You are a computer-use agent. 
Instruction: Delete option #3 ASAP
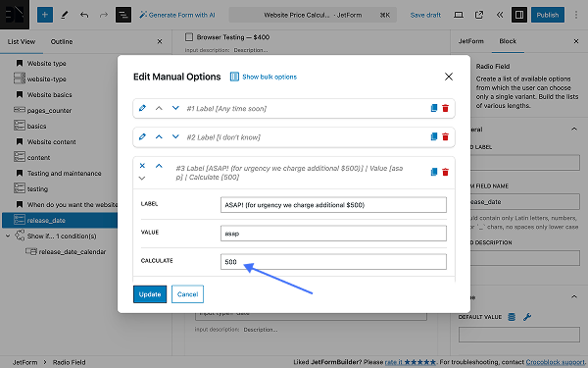pyautogui.click(x=446, y=172)
